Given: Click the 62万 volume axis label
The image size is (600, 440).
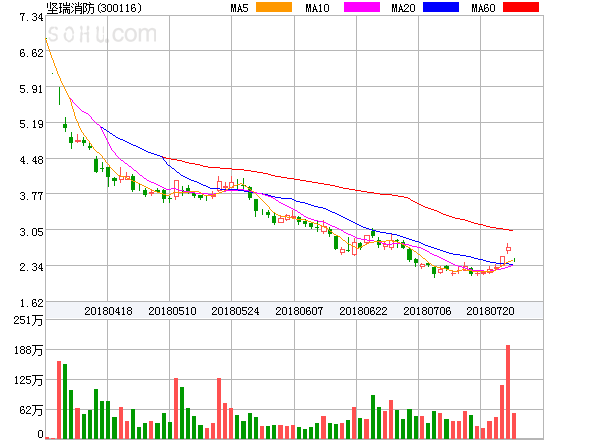Looking at the screenshot, I should coord(31,410).
